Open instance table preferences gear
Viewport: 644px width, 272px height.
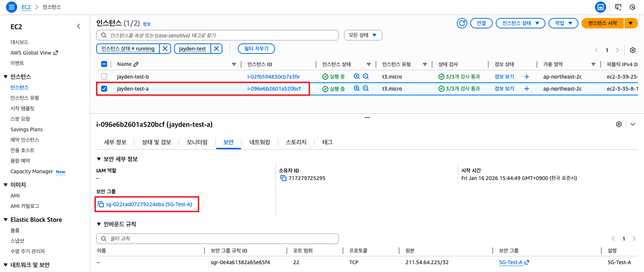[x=633, y=50]
